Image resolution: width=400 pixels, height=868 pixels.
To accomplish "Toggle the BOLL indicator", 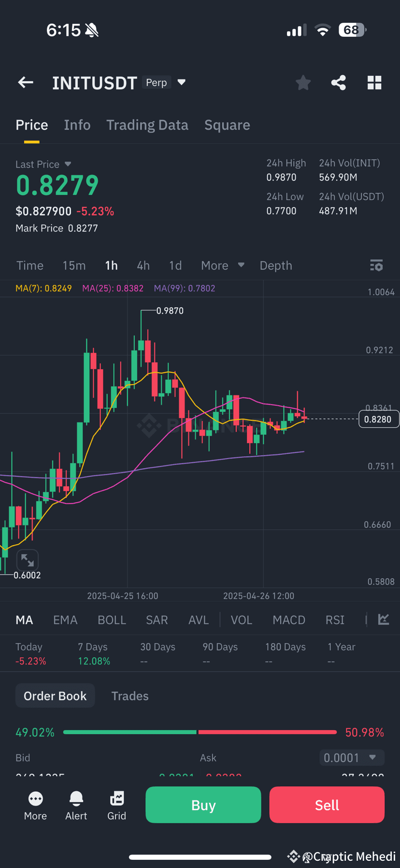I will (112, 620).
